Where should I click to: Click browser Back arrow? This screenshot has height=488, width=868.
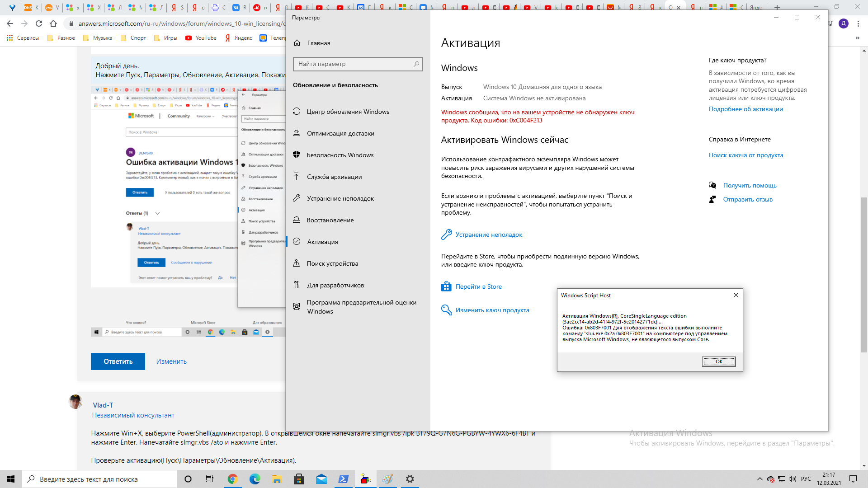pyautogui.click(x=10, y=23)
